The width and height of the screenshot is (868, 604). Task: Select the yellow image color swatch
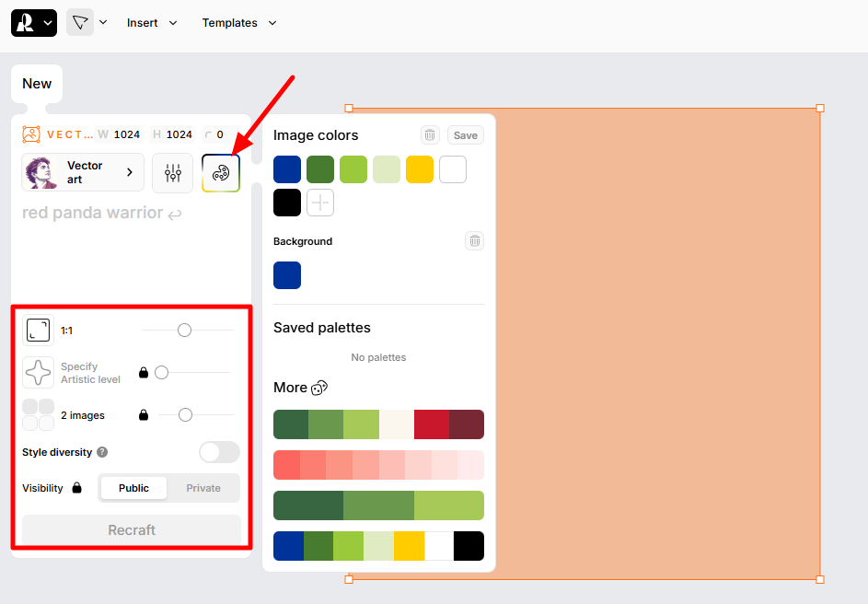[x=420, y=169]
